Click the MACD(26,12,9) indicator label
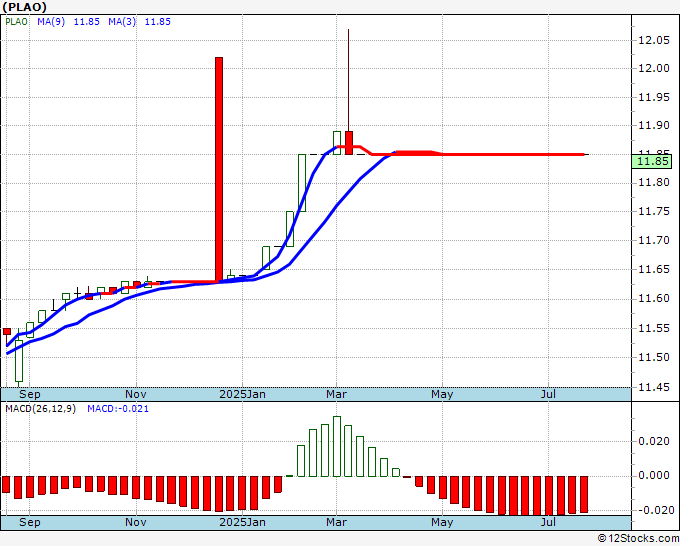 (40, 409)
